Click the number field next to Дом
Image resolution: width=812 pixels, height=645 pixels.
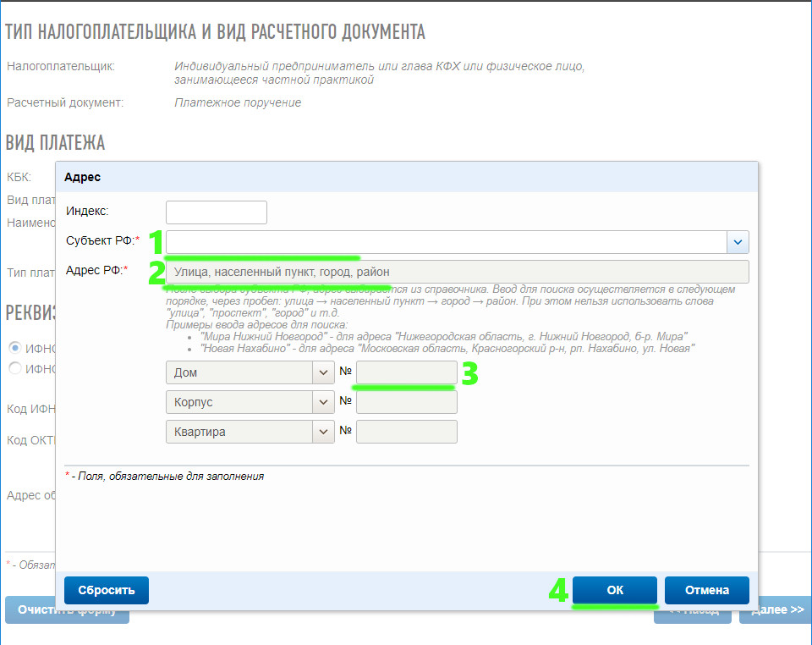click(x=406, y=372)
